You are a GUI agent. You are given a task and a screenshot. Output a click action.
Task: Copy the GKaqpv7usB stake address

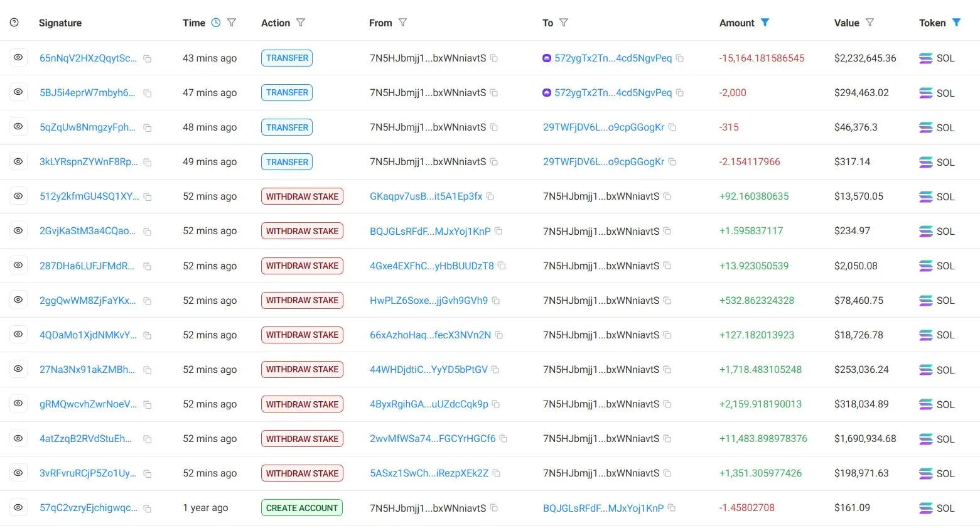(x=490, y=197)
